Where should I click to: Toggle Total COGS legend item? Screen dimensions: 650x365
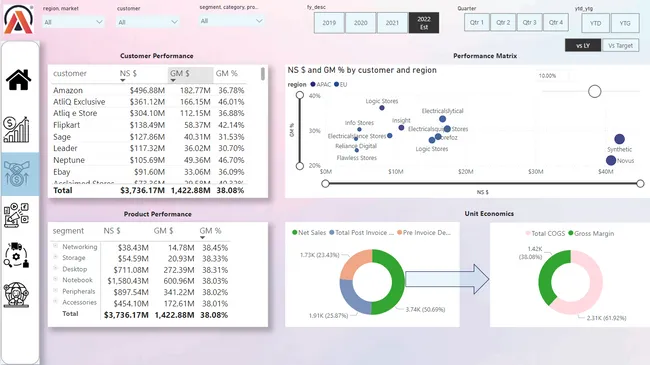[x=545, y=234]
